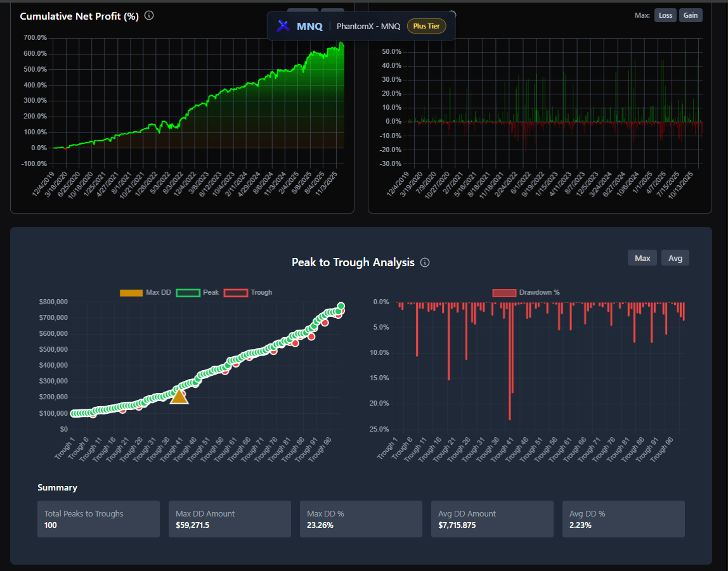This screenshot has width=728, height=571.
Task: Click the Plus Tier badge
Action: point(426,26)
